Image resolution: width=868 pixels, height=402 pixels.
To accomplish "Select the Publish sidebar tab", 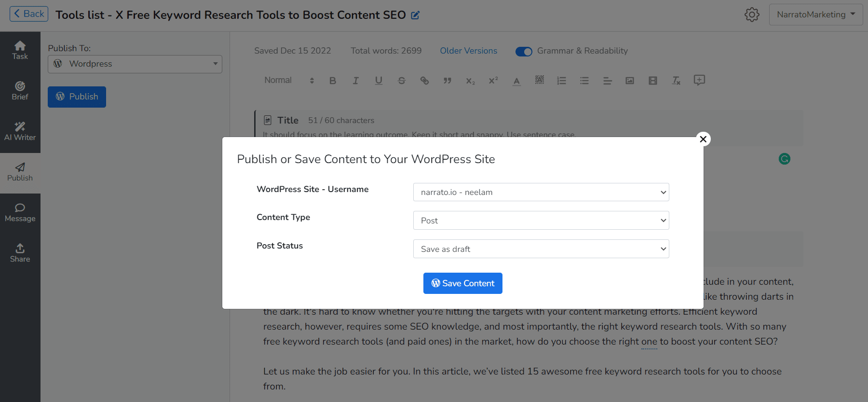I will [x=20, y=172].
